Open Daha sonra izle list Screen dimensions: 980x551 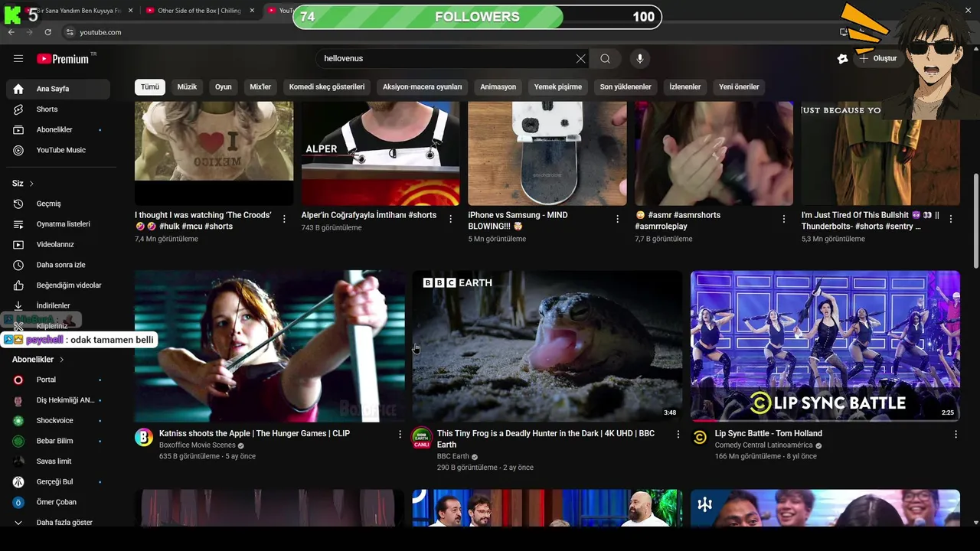(x=58, y=265)
